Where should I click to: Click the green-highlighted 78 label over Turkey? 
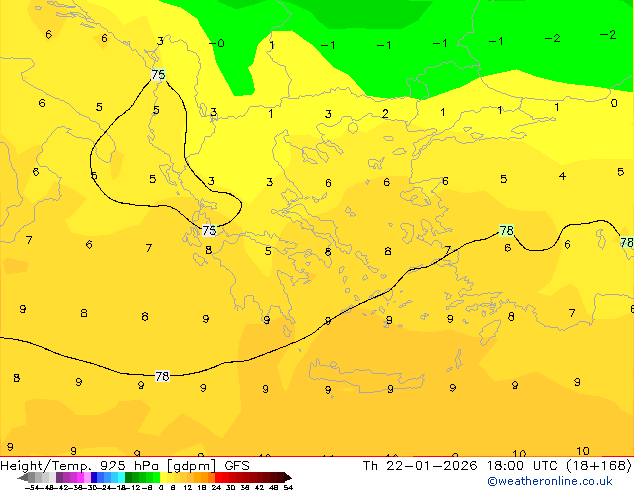point(506,230)
